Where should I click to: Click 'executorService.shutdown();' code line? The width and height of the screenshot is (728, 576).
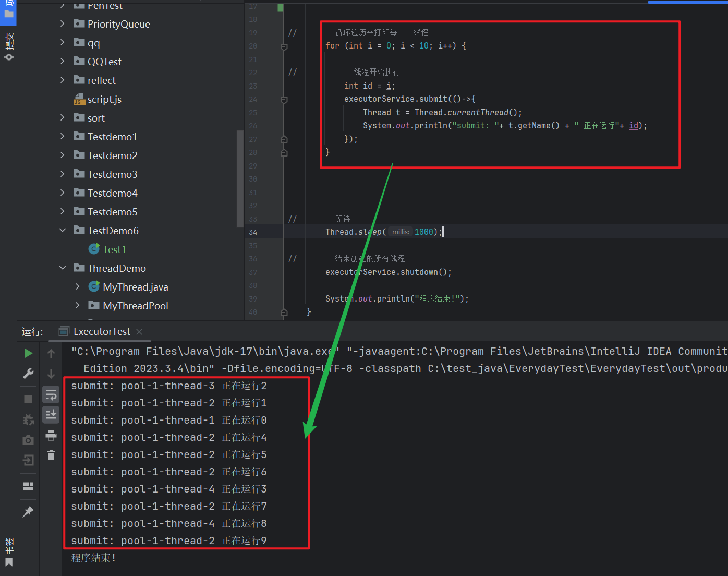coord(389,272)
